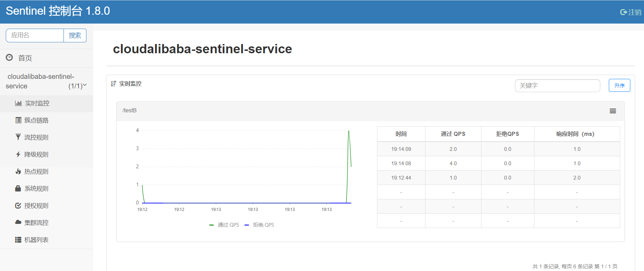The width and height of the screenshot is (644, 271).
Task: Click the flow control funnel icon
Action: pyautogui.click(x=18, y=137)
